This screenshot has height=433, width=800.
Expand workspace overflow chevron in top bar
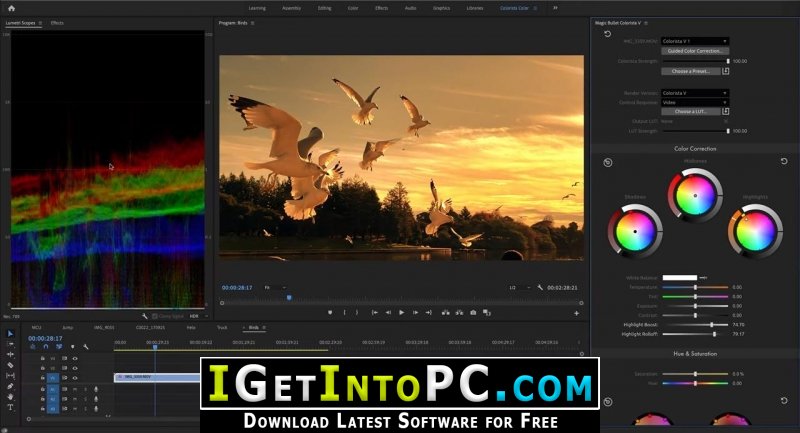(x=555, y=8)
